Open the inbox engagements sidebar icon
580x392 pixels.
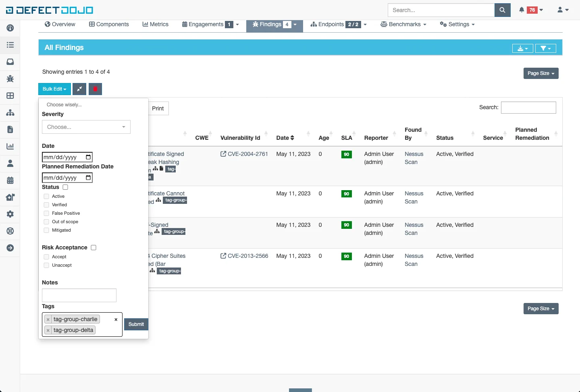tap(10, 62)
